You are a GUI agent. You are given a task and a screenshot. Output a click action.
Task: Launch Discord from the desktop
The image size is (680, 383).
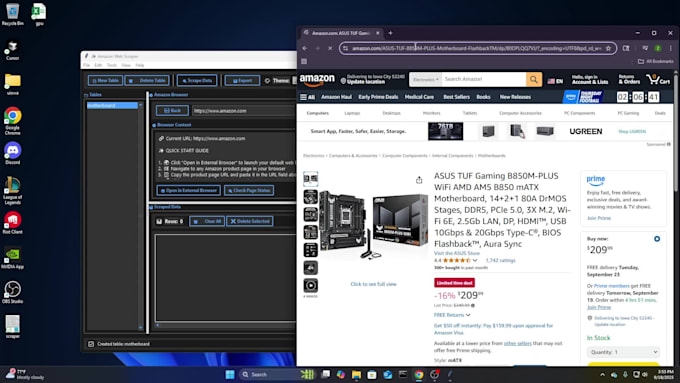[x=13, y=153]
